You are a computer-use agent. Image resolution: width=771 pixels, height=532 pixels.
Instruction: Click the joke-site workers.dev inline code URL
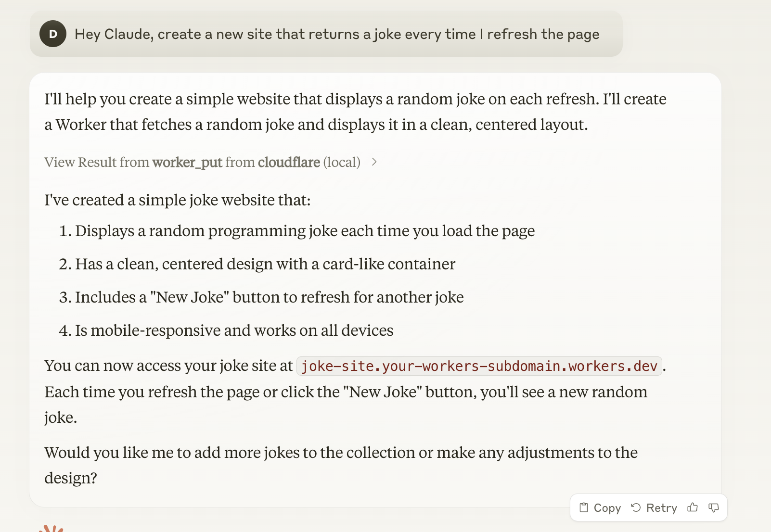(479, 366)
